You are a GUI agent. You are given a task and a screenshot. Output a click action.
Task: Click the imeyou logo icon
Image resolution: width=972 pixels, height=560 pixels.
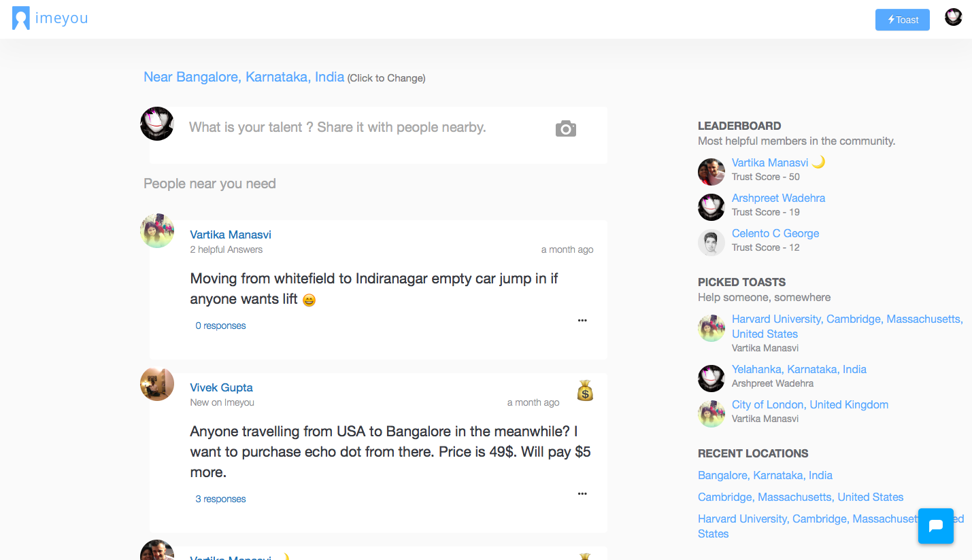pyautogui.click(x=20, y=18)
